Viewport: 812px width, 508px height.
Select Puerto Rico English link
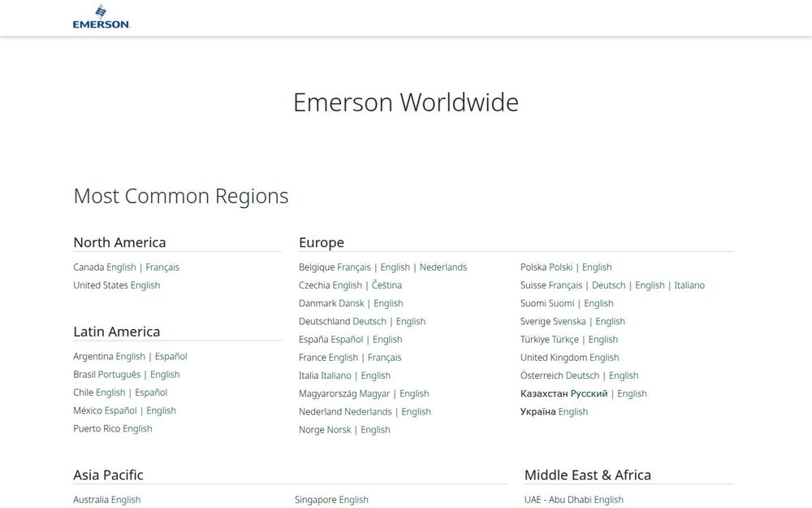tap(137, 429)
